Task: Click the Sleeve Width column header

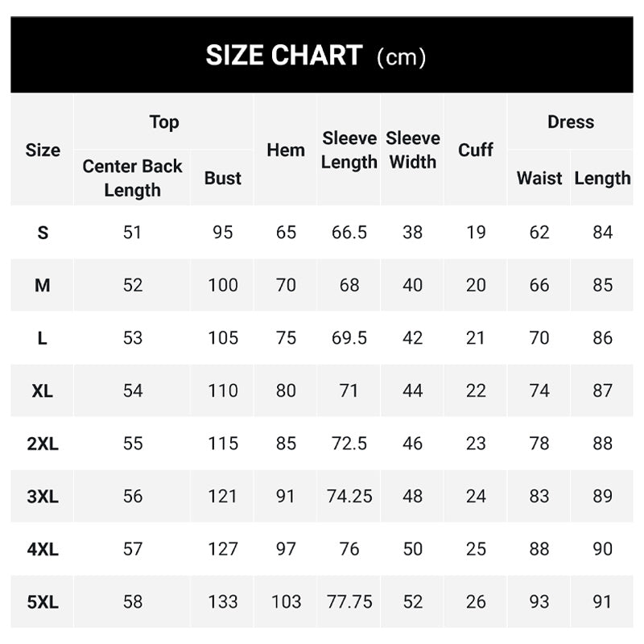Action: [x=413, y=150]
